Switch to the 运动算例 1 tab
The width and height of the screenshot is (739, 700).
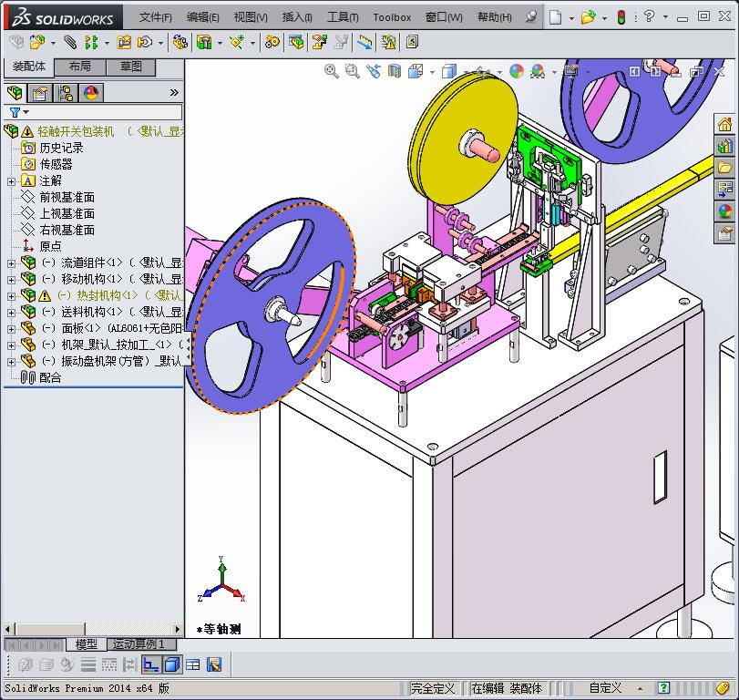coord(141,643)
